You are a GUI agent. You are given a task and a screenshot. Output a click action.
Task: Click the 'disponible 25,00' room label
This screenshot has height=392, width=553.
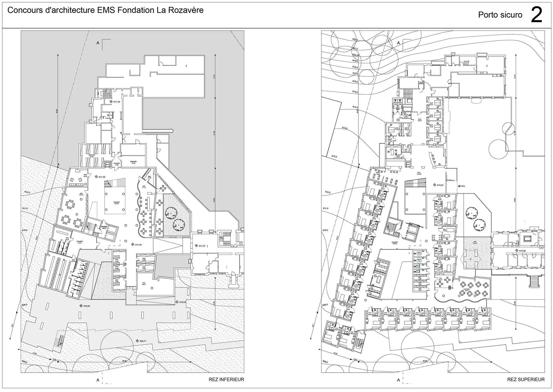pos(133,162)
